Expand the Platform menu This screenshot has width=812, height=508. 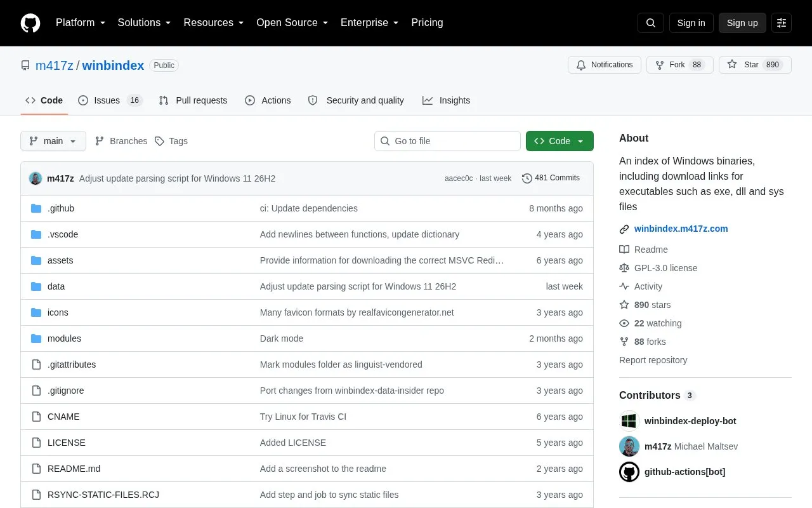click(x=81, y=23)
